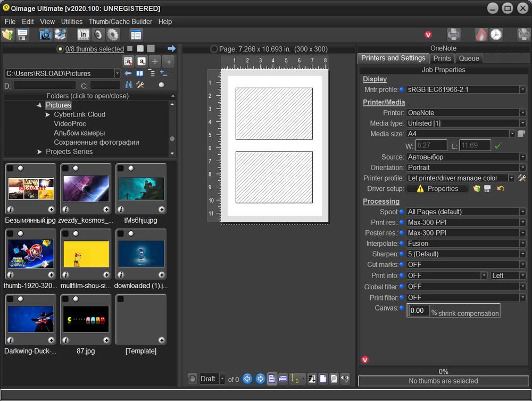Click the camera icon in the top toolbar
The image size is (532, 401).
point(46,35)
